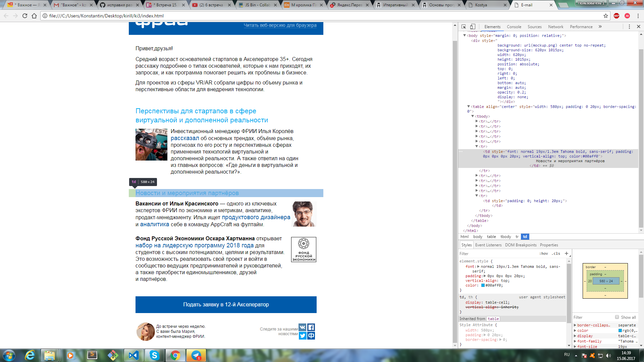Toggle the .cls class editor
Viewport: 644px width, 362px height.
556,254
